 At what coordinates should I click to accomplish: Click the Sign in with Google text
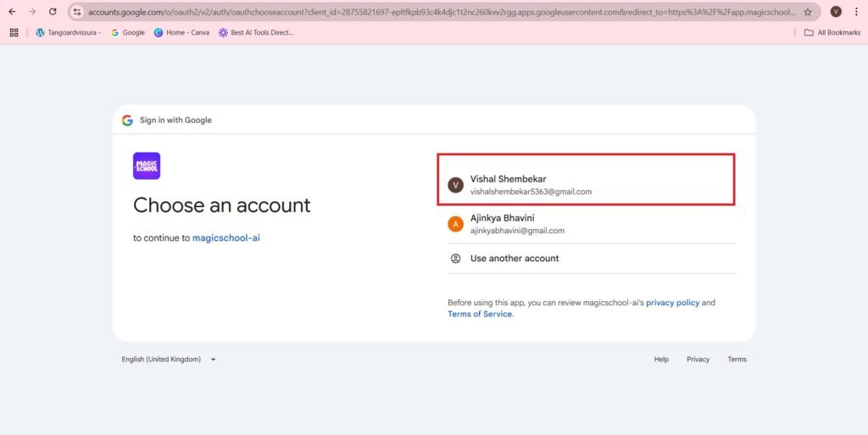175,120
